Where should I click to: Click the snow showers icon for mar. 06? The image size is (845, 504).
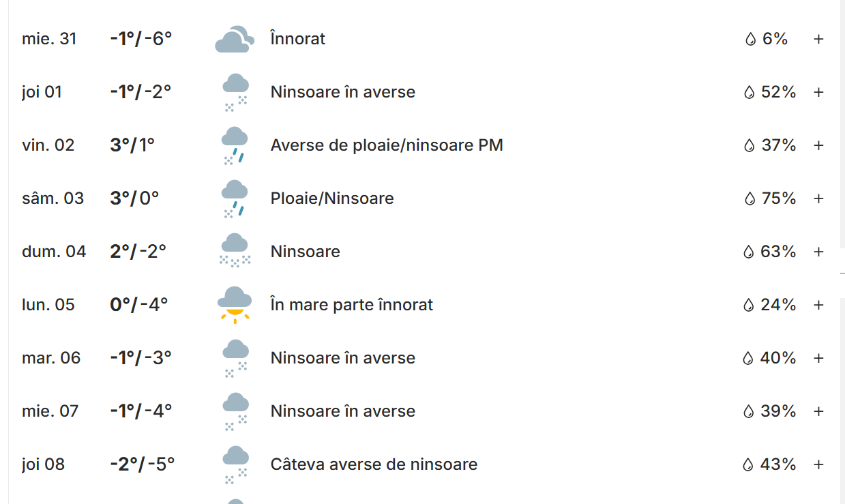(235, 358)
